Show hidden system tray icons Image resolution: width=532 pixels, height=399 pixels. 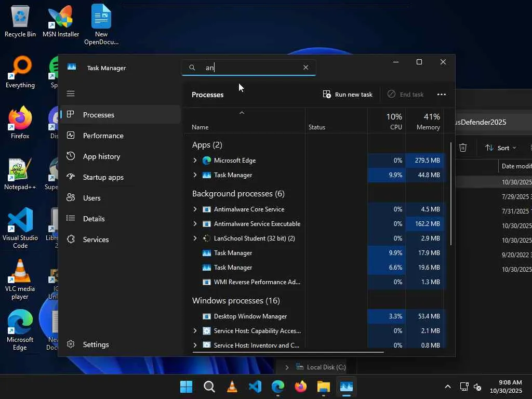(448, 387)
